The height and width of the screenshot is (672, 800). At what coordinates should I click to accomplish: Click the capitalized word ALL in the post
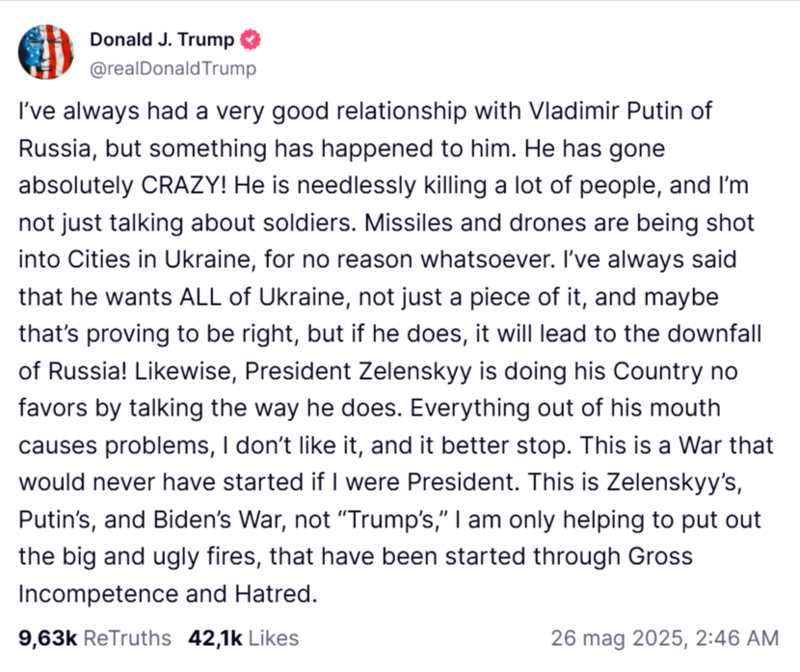click(x=200, y=296)
